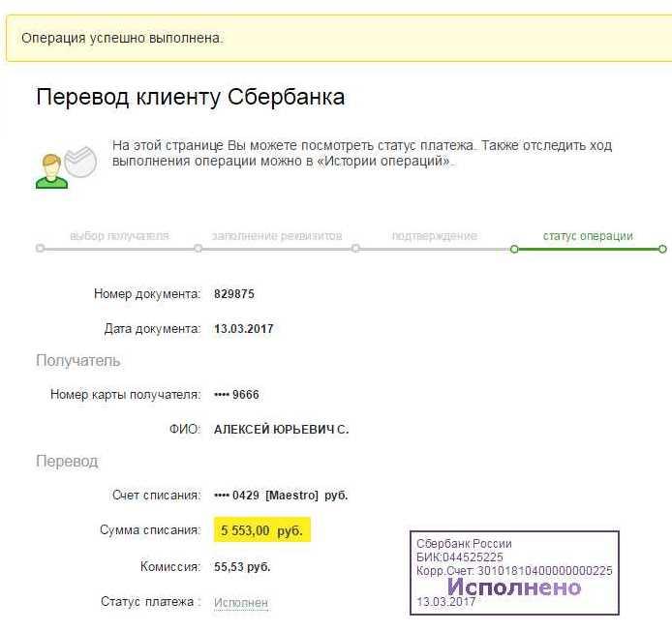Click the second progress line marker
Image resolution: width=672 pixels, height=632 pixels.
(x=198, y=248)
